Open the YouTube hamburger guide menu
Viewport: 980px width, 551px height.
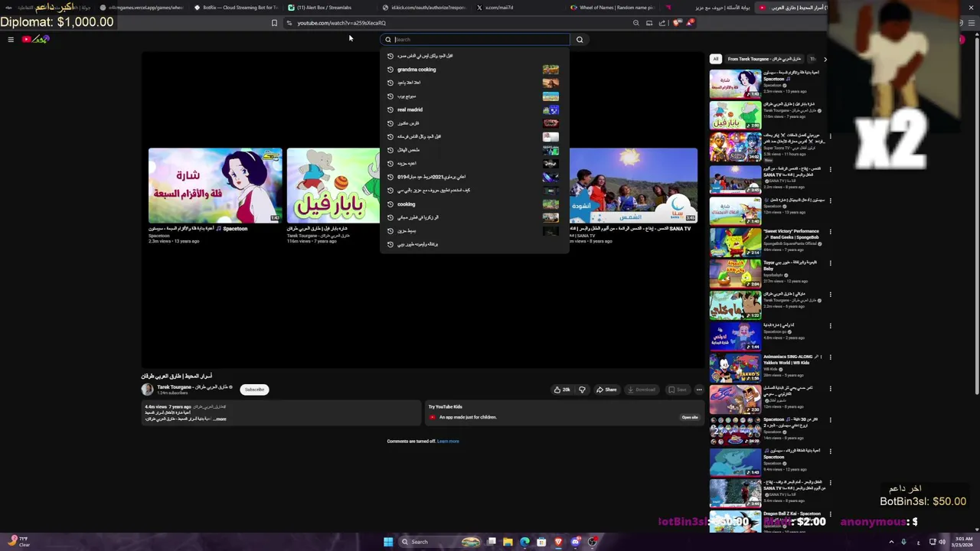11,39
